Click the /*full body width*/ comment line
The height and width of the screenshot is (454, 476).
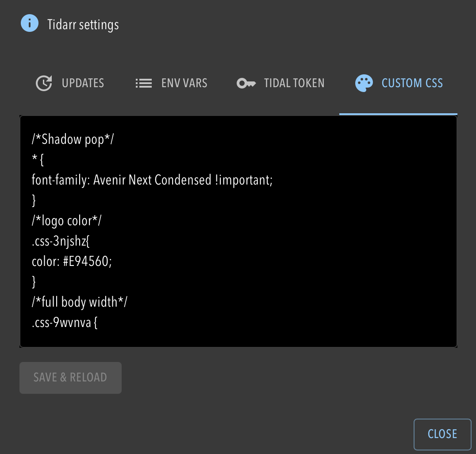tap(80, 302)
